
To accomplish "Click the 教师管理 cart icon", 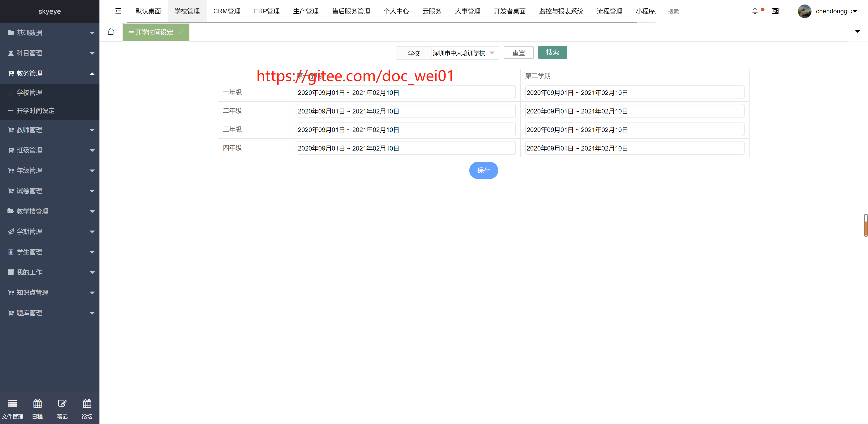I will click(x=11, y=130).
